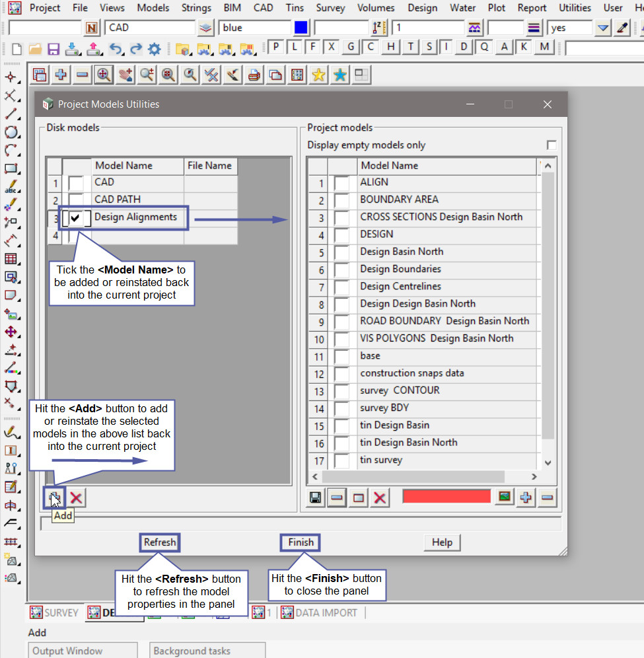Click the red X delete button under Disk models
The width and height of the screenshot is (644, 658).
click(x=77, y=498)
